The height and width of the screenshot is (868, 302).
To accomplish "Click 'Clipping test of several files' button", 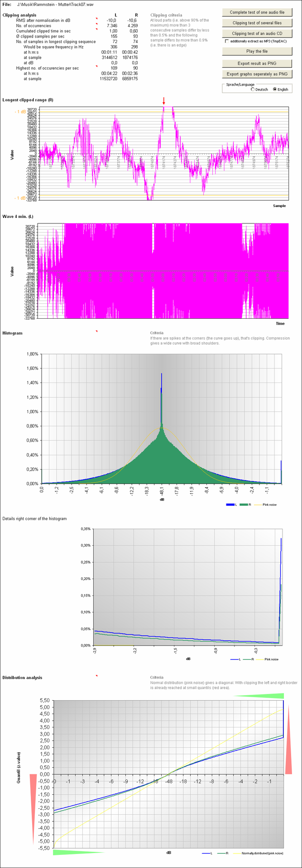I will coord(257,23).
